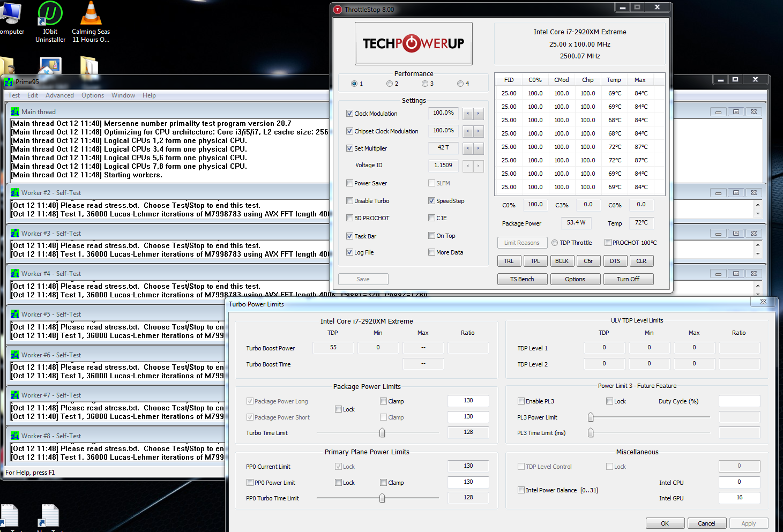
Task: Click the TechPowerUp logo button
Action: [413, 43]
